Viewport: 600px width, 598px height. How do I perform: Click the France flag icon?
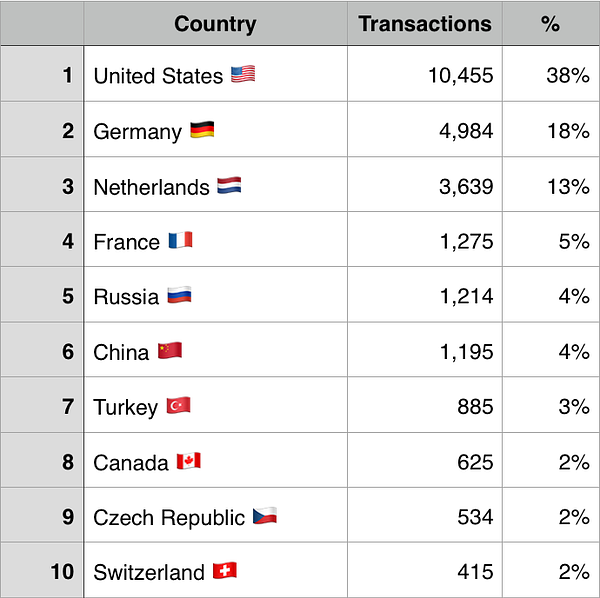[180, 241]
